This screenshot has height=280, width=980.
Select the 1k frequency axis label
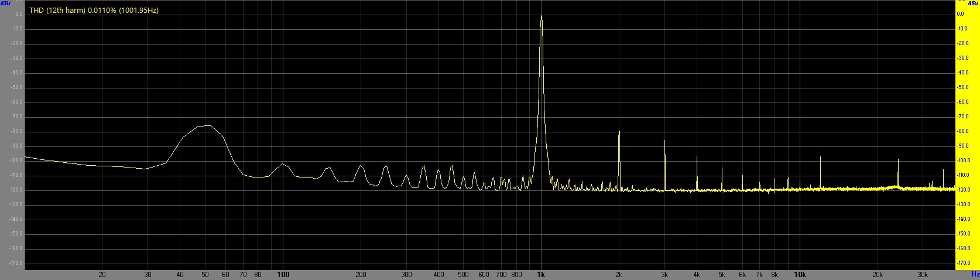point(542,274)
